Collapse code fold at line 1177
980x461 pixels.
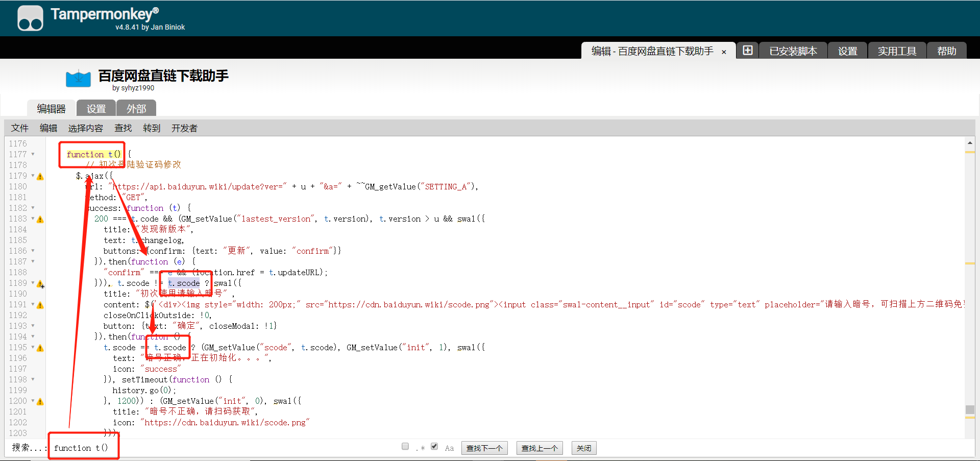coord(33,154)
